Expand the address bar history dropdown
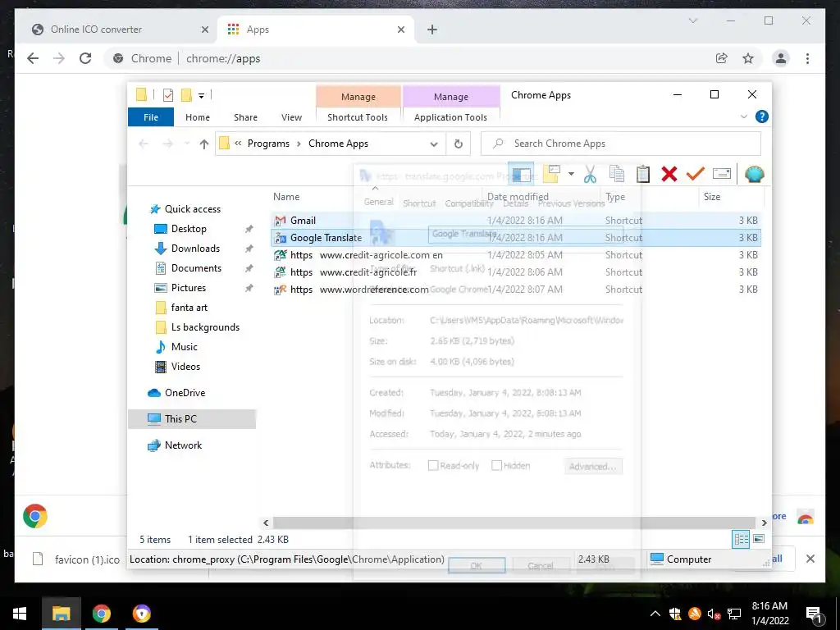The width and height of the screenshot is (840, 630). coord(434,144)
